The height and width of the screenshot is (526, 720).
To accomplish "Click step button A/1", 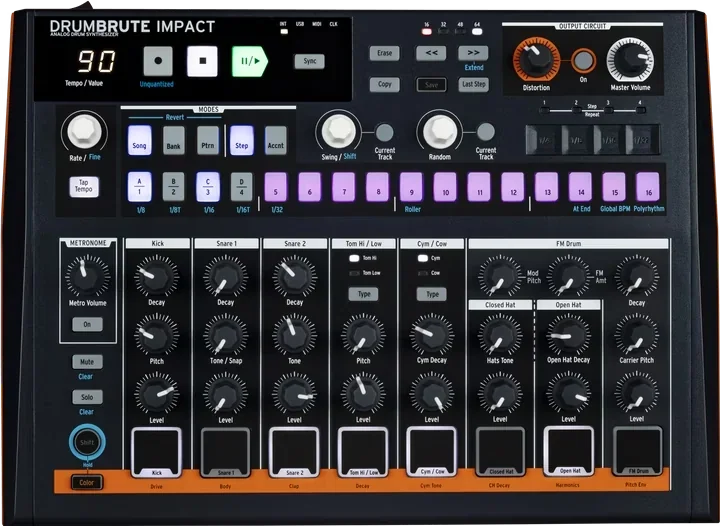I will 140,187.
